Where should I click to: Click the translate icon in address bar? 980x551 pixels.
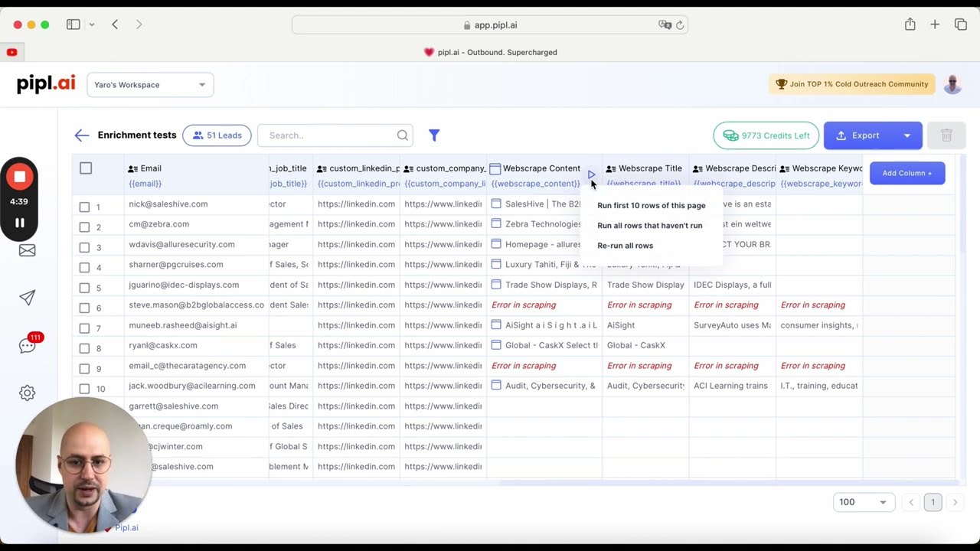pyautogui.click(x=665, y=24)
